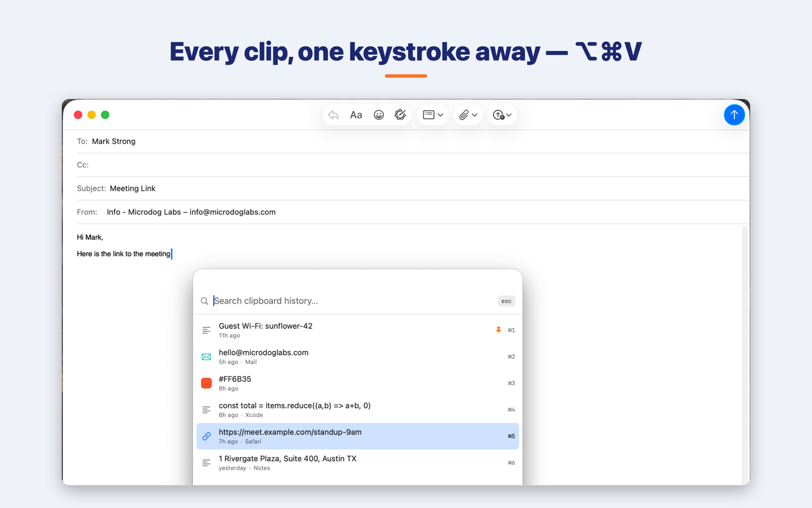812x508 pixels.
Task: Click the ⌘2 shortcut label on email clip
Action: [x=511, y=357]
